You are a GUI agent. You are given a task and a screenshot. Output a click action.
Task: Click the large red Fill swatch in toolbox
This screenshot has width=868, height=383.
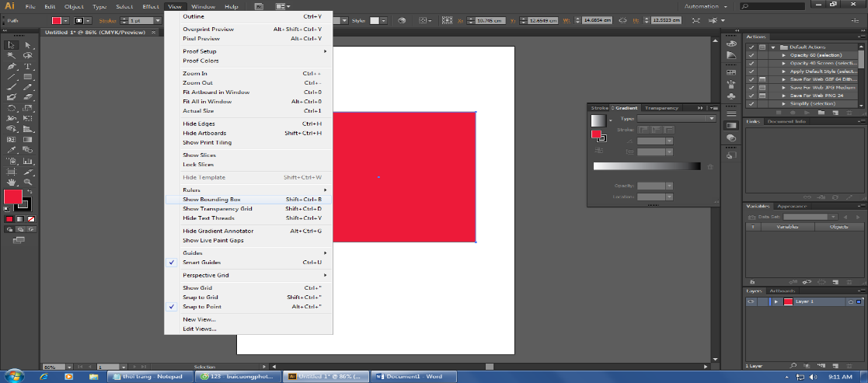pyautogui.click(x=12, y=197)
